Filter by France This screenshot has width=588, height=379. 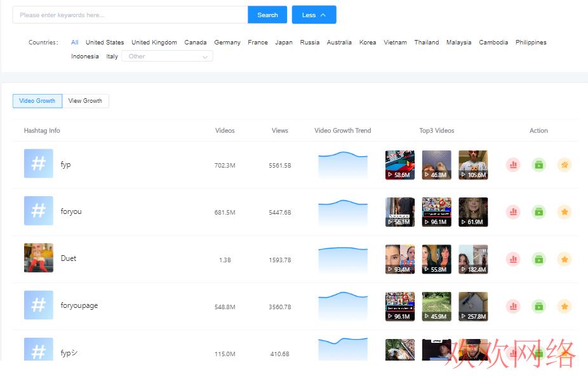click(258, 43)
